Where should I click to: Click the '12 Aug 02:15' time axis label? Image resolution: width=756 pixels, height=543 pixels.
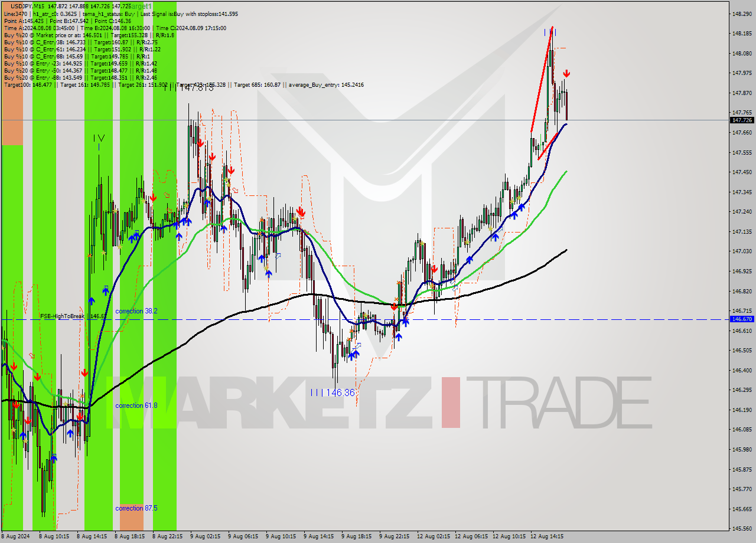(x=434, y=537)
